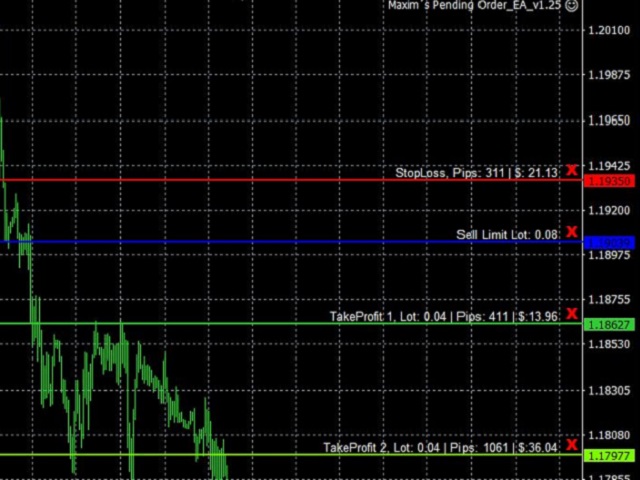Click the red 1.19350 price tag
Viewport: 640px width, 480px height.
[x=609, y=181]
